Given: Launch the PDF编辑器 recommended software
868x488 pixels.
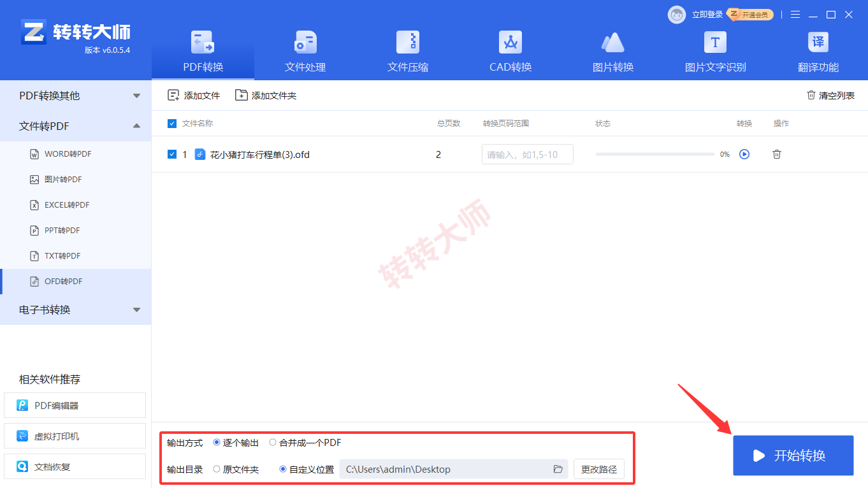Looking at the screenshot, I should pos(75,405).
